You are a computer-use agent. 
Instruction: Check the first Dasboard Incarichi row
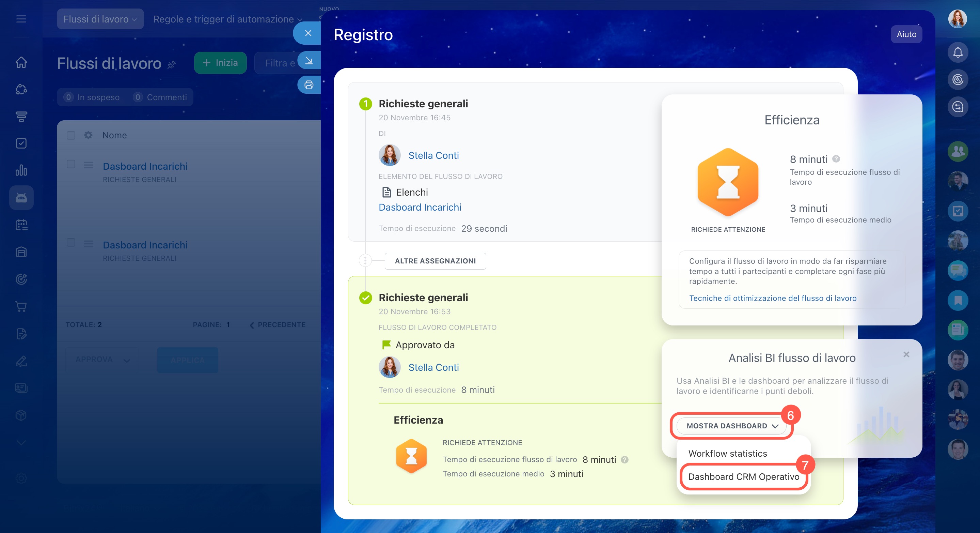tap(71, 164)
